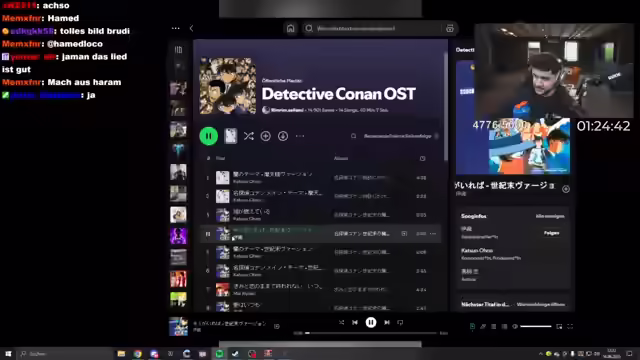Adjust the volume slider
The width and height of the screenshot is (640, 360).
pyautogui.click(x=536, y=326)
